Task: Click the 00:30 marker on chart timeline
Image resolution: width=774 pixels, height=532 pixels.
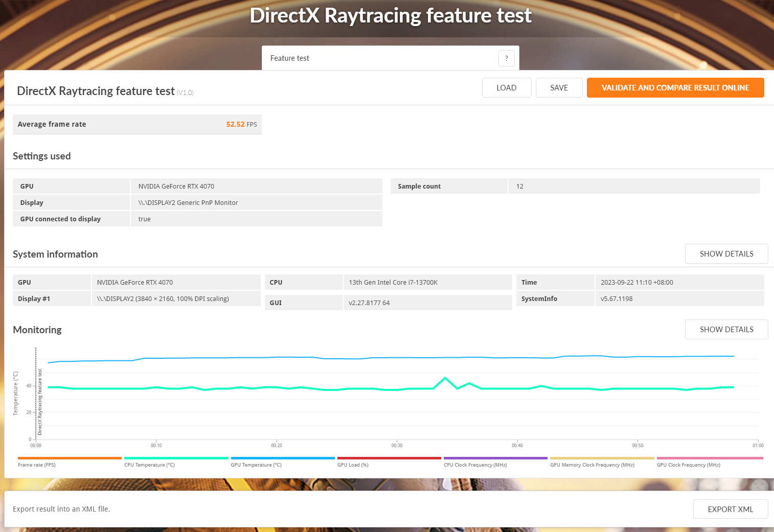Action: click(397, 446)
